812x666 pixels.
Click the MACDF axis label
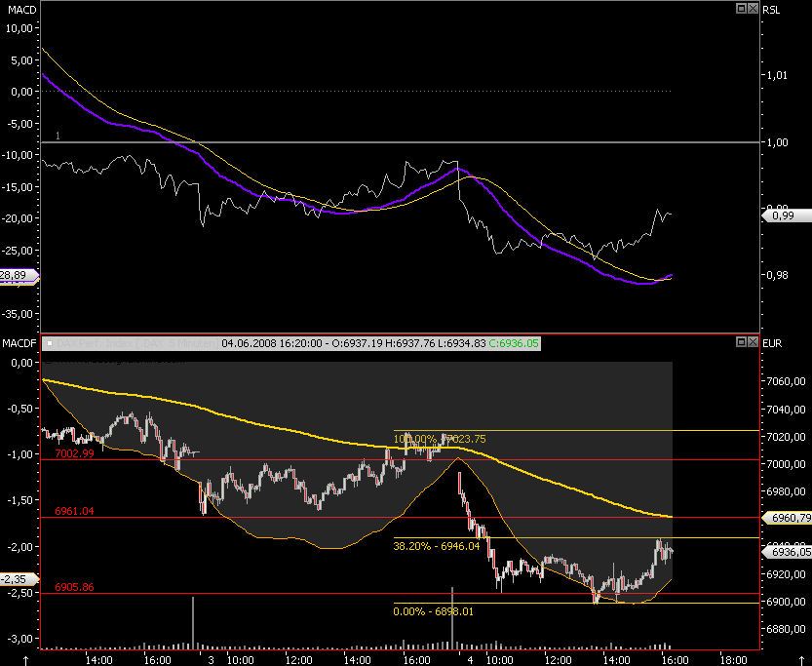point(19,343)
